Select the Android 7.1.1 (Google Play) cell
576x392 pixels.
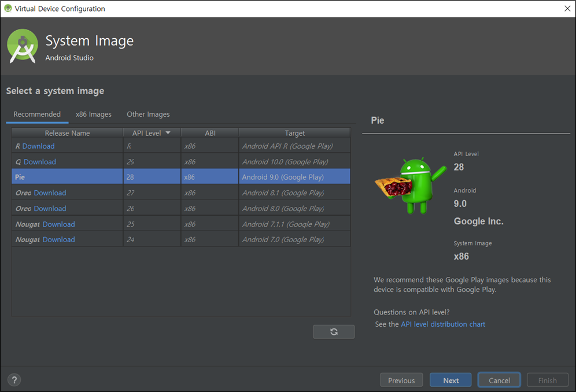point(294,224)
